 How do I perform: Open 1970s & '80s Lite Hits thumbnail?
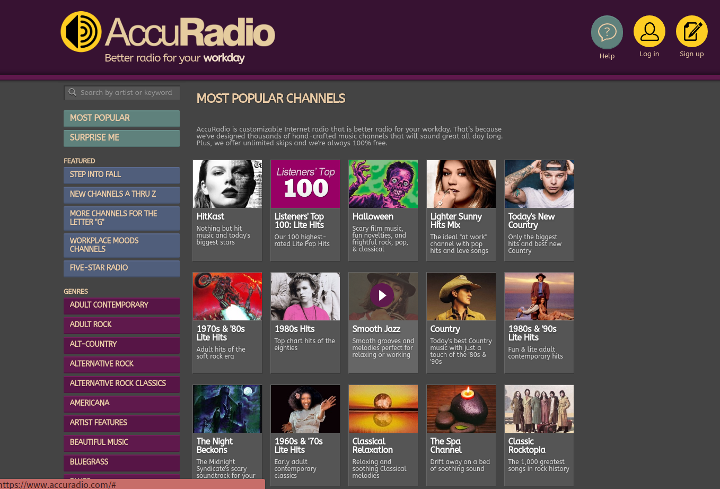[227, 296]
